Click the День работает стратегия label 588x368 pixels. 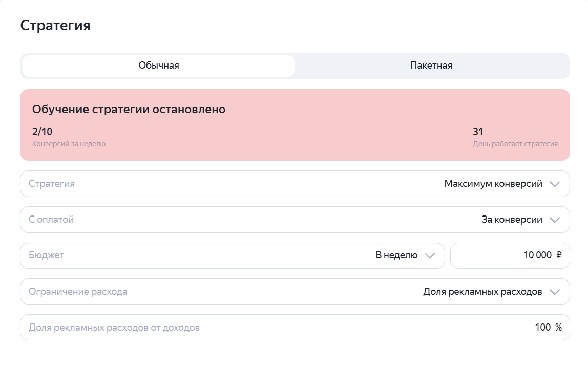(515, 144)
